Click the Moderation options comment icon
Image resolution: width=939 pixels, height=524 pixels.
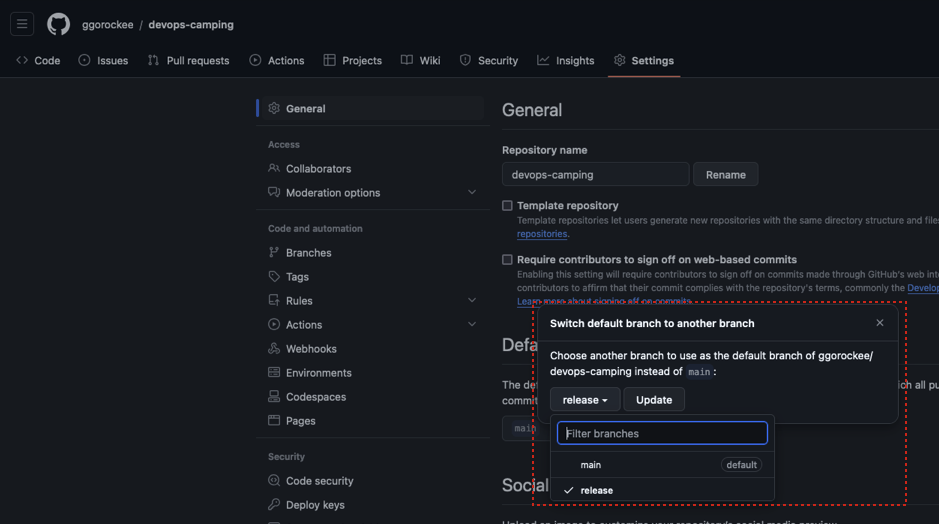274,192
